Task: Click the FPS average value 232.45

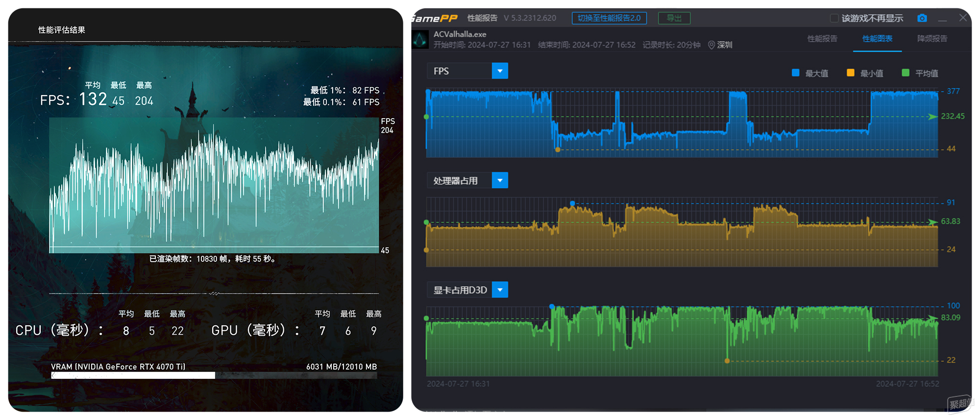Action: click(953, 116)
